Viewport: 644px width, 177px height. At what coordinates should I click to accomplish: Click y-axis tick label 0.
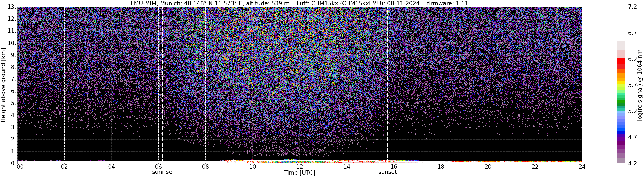pos(13,163)
